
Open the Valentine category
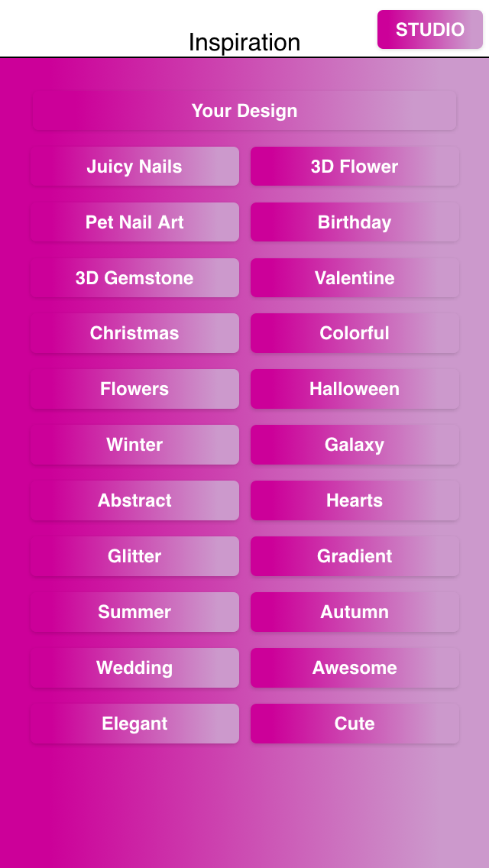(x=355, y=278)
